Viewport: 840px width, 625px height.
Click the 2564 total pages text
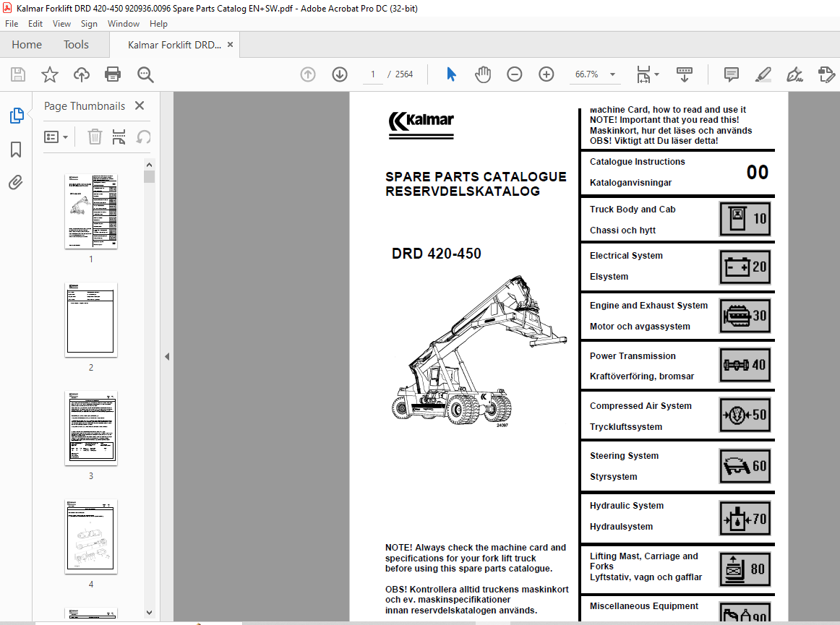pyautogui.click(x=404, y=74)
